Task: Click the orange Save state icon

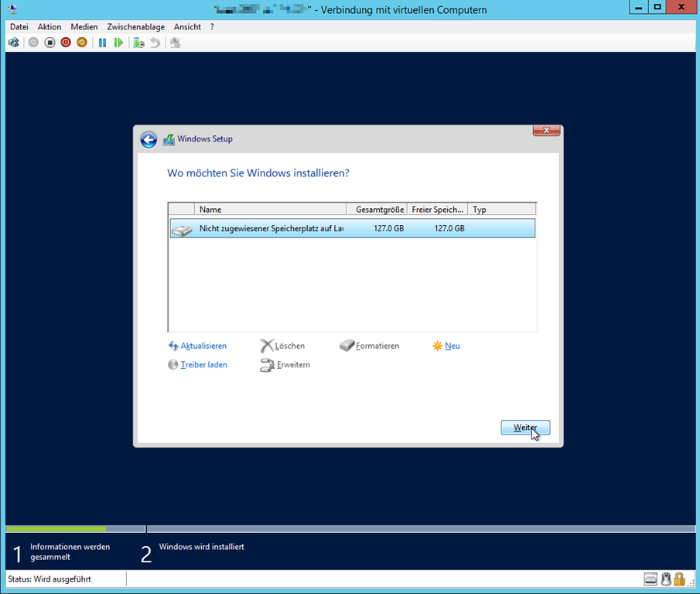Action: (x=82, y=43)
